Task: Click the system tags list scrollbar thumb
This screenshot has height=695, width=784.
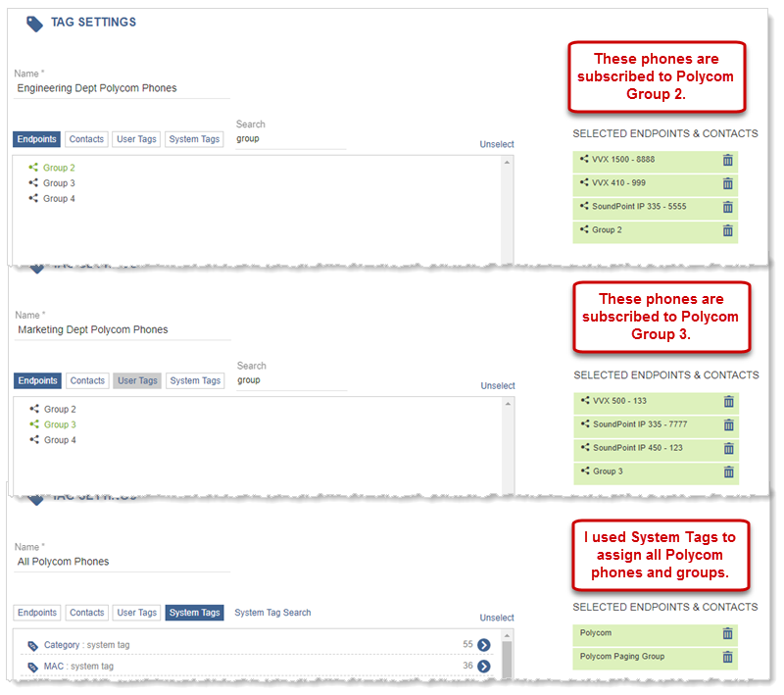Action: (507, 659)
